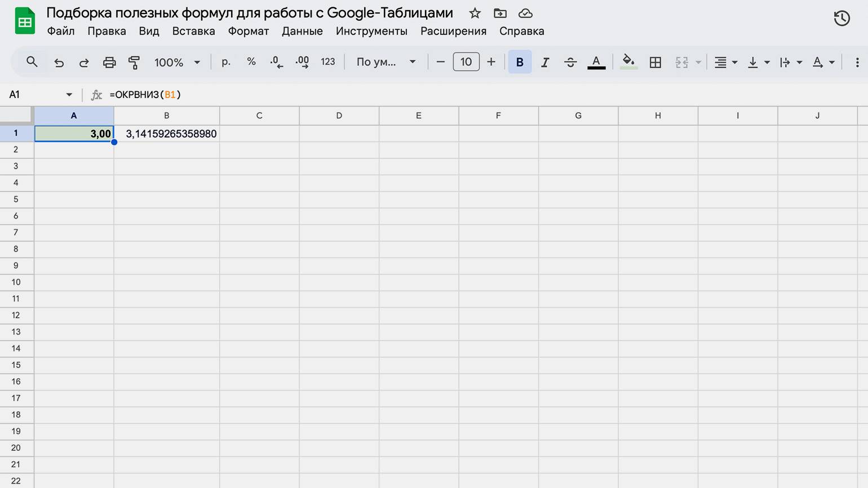Increase decimal places
The width and height of the screenshot is (868, 488).
pyautogui.click(x=302, y=62)
